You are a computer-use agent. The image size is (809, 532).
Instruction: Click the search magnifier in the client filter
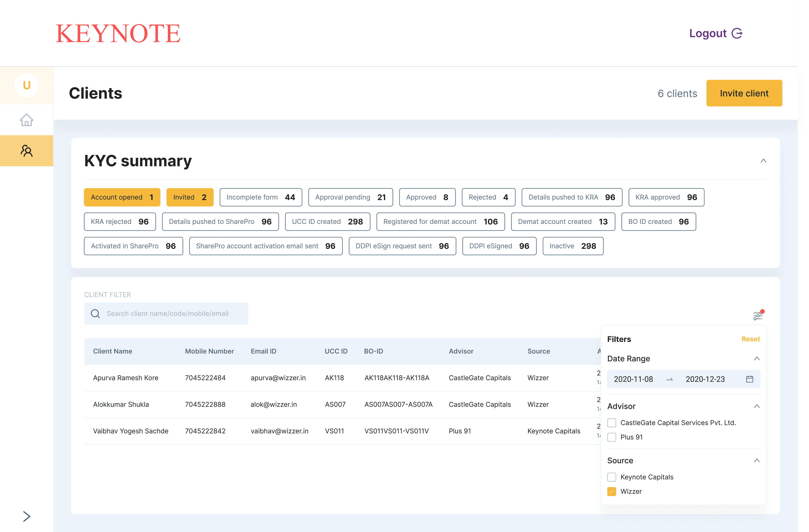[95, 314]
